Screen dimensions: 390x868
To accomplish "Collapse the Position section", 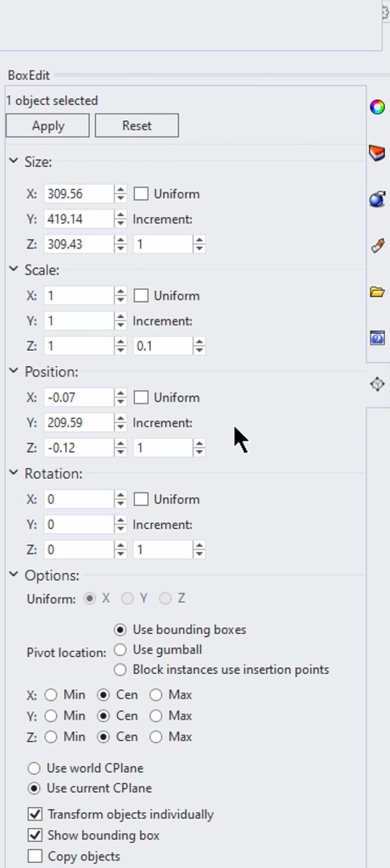I will point(14,371).
